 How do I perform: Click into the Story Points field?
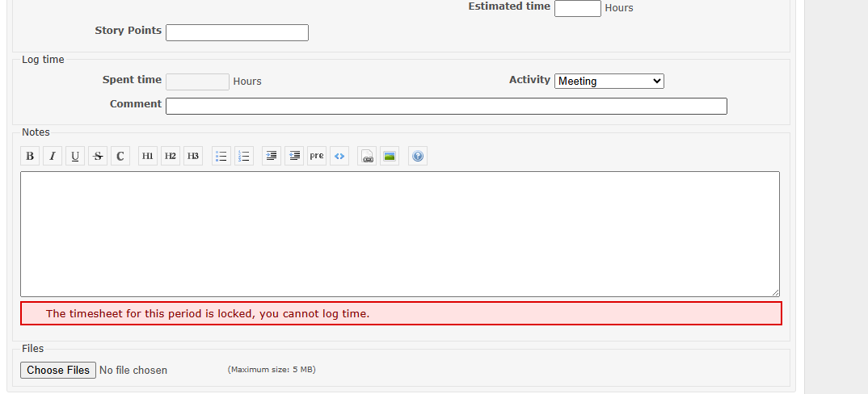pyautogui.click(x=237, y=32)
